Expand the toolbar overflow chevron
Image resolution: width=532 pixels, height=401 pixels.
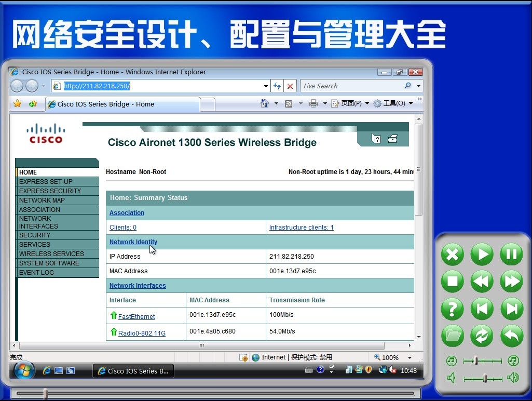point(420,99)
